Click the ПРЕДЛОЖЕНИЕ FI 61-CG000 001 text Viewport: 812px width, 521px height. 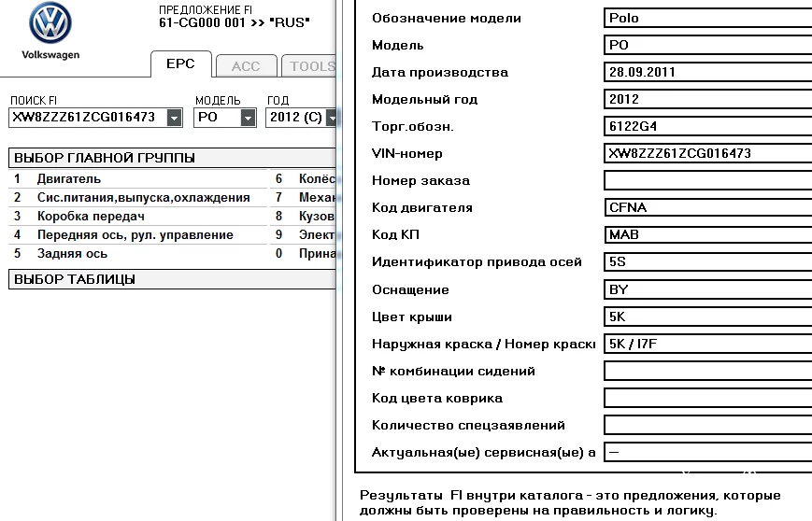click(235, 17)
